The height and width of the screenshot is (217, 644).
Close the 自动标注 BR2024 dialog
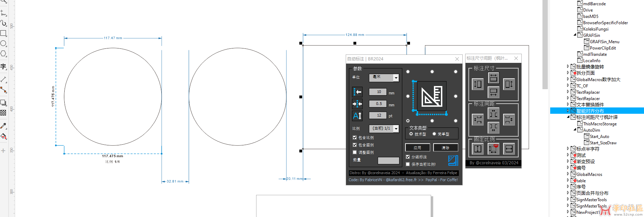[457, 59]
